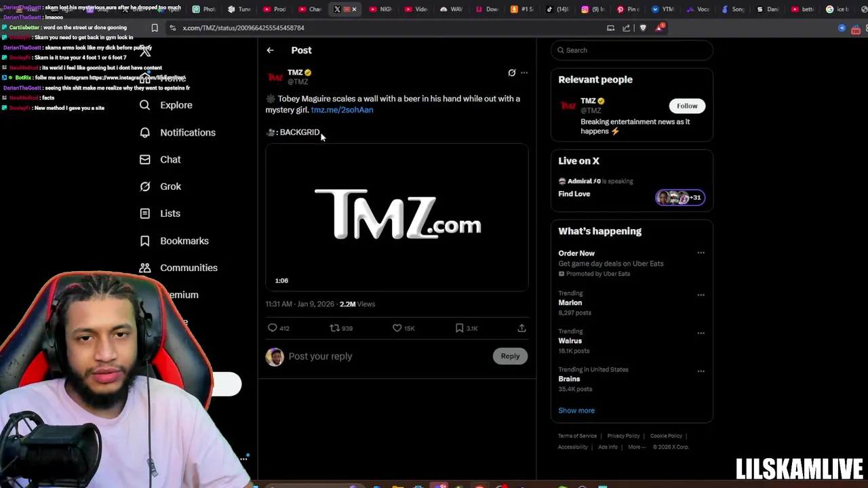Focus the Search box
868x488 pixels.
click(x=632, y=50)
